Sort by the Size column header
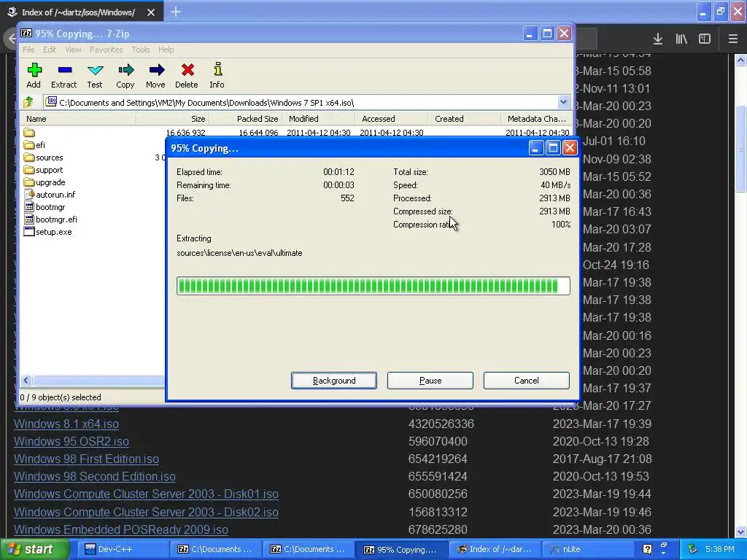The image size is (747, 560). coord(173,119)
